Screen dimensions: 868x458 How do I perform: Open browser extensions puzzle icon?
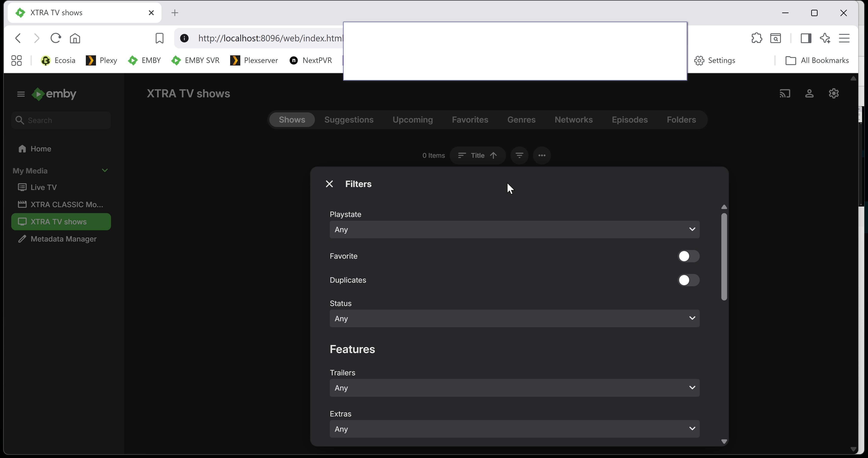[x=757, y=38]
